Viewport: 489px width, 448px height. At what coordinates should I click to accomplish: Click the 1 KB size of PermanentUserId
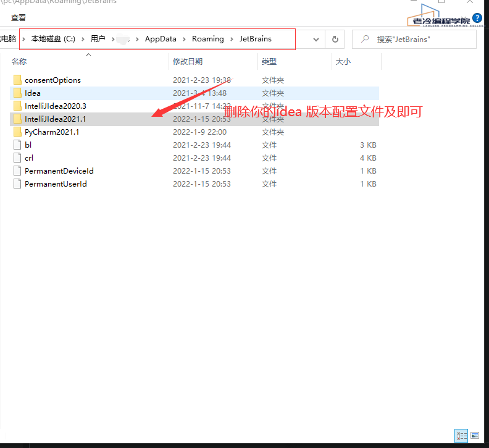coord(369,184)
